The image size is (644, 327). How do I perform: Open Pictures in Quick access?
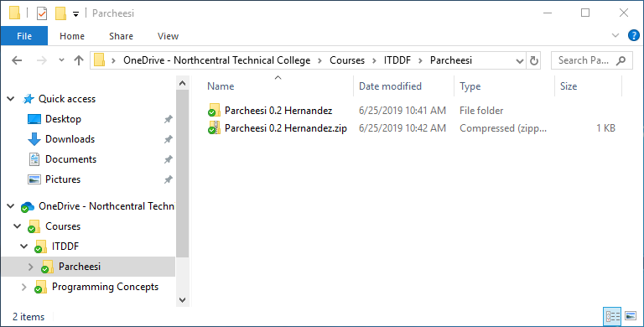[x=63, y=179]
